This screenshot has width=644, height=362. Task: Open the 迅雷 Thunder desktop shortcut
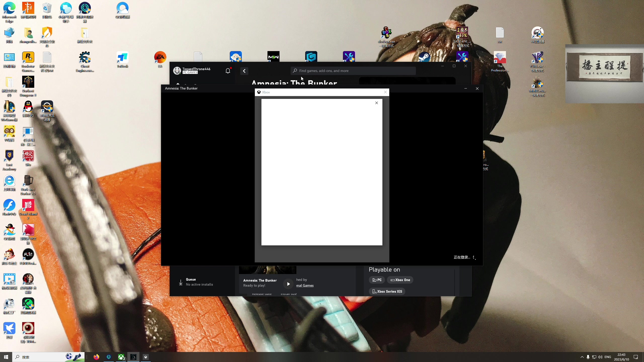coord(9,331)
